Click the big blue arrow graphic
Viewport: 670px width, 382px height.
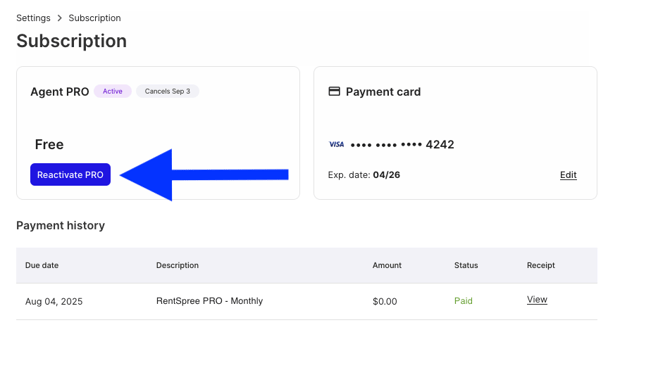click(x=204, y=175)
